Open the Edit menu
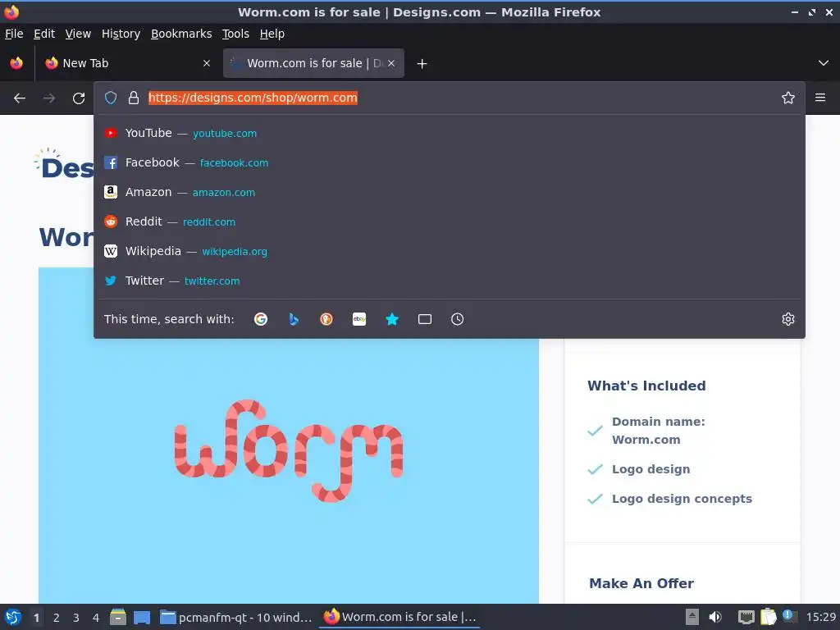840x630 pixels. pos(44,34)
